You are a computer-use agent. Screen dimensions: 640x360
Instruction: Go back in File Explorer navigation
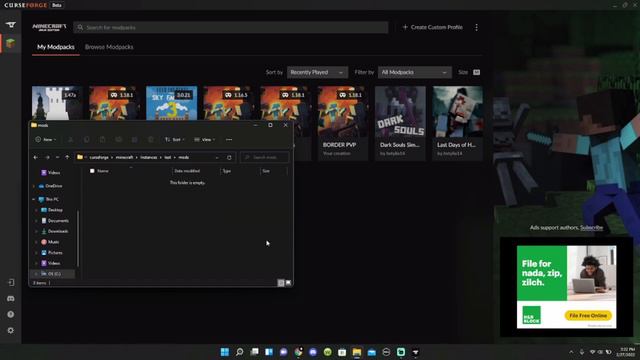coord(36,157)
